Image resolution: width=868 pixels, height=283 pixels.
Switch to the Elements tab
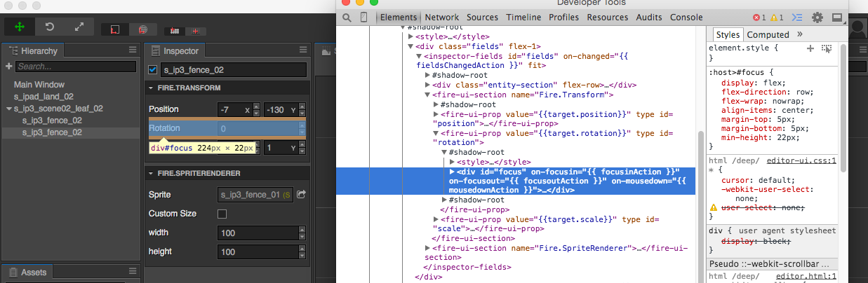coord(399,18)
